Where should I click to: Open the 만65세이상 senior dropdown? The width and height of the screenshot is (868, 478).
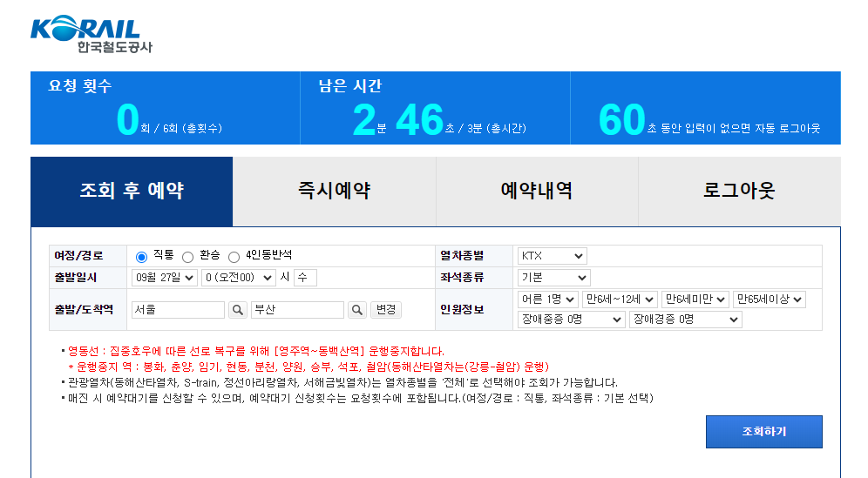click(x=769, y=300)
